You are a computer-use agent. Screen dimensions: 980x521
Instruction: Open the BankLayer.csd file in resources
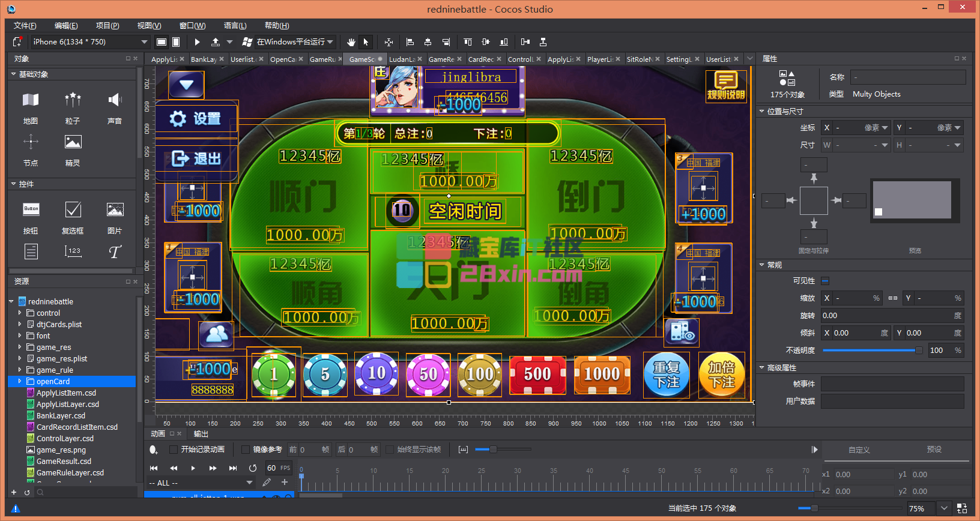click(61, 416)
